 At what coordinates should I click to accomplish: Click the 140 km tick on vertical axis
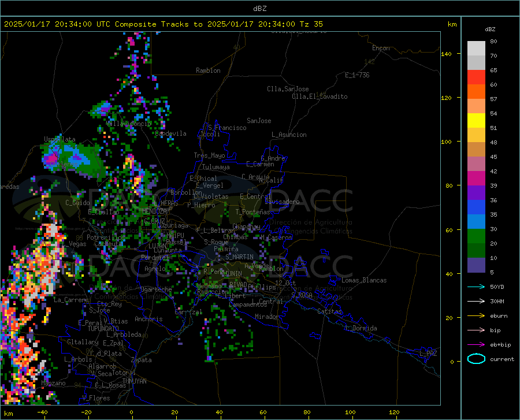coord(447,54)
